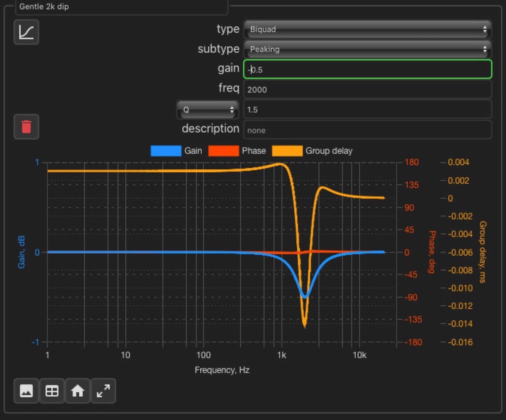Open the Q parameter selector dropdown
Viewport: 506px width, 420px height.
(207, 110)
